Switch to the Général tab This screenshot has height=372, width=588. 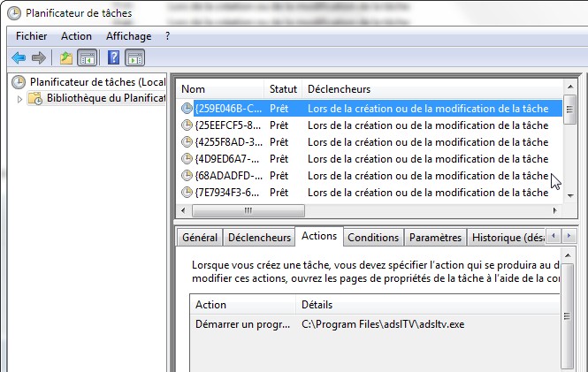click(200, 238)
